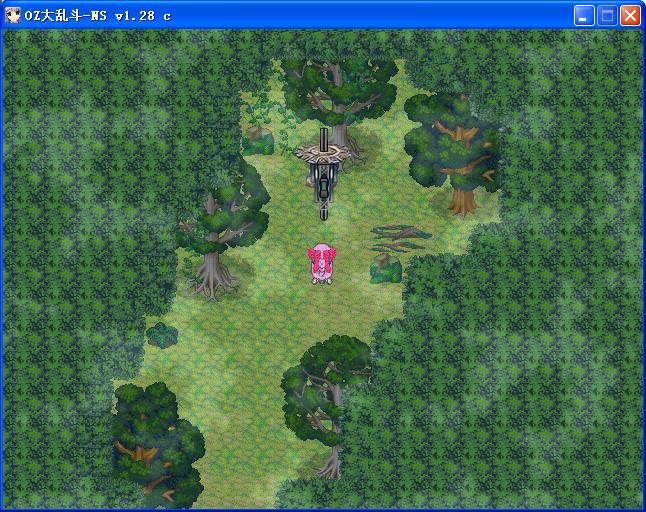The width and height of the screenshot is (646, 512).
Task: Click the pink-haired character sprite
Action: 322,264
